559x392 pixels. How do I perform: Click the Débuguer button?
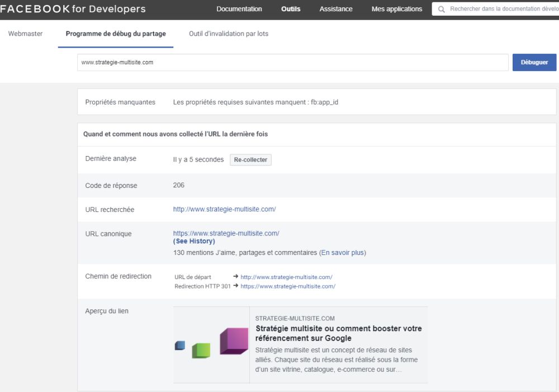pyautogui.click(x=534, y=63)
